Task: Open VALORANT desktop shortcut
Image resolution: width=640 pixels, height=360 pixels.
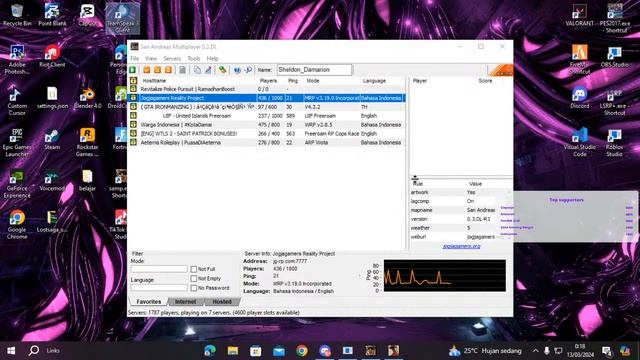Action: point(580,15)
